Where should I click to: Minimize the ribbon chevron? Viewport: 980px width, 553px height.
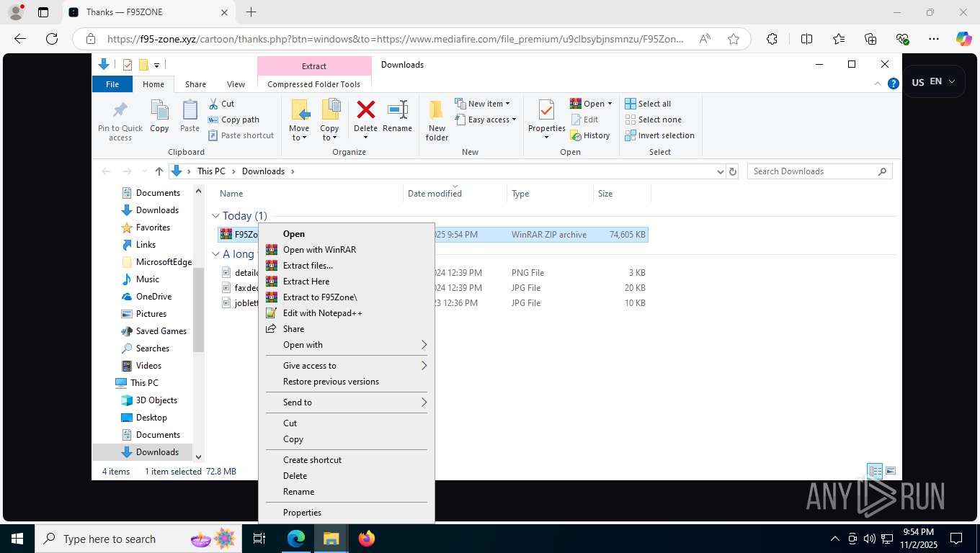[x=878, y=84]
